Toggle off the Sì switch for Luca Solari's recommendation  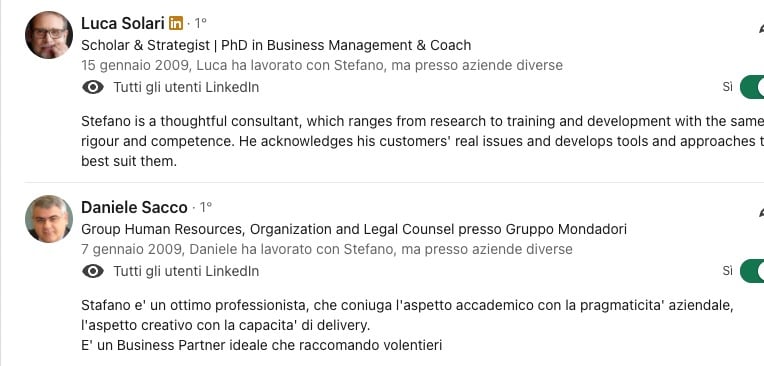click(x=752, y=87)
